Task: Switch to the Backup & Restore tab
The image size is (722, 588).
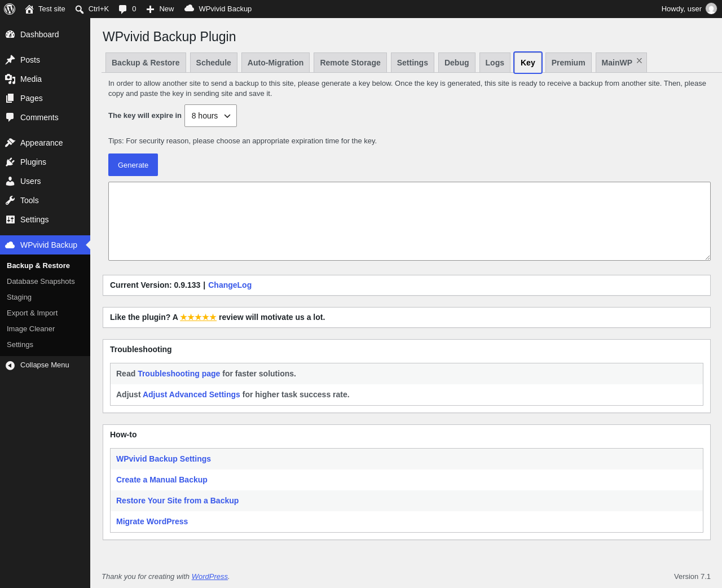Action: pos(146,63)
